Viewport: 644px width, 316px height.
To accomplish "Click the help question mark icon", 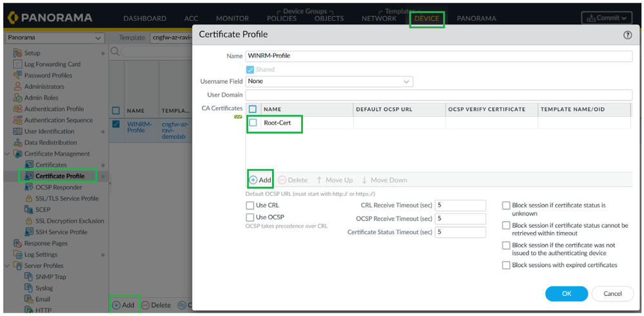I will tap(627, 35).
